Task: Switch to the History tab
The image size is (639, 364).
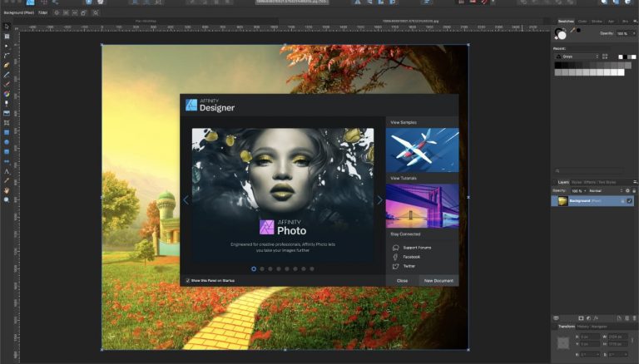Action: pos(582,327)
